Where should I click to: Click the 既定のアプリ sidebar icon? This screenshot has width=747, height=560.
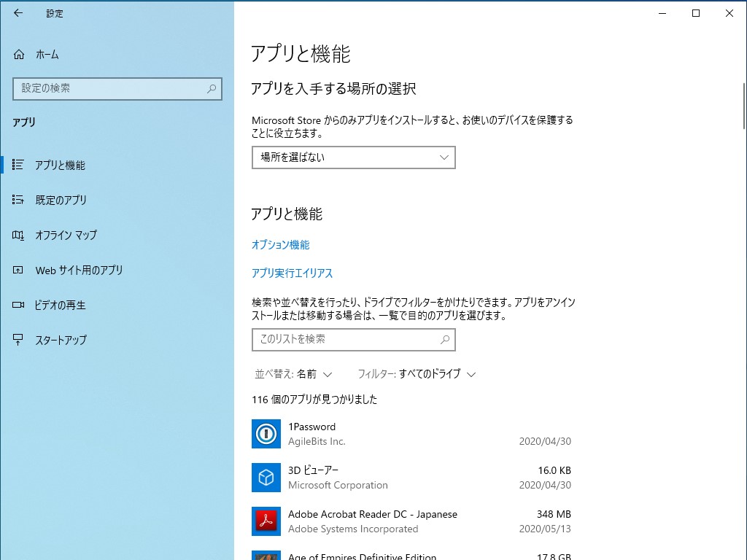[x=18, y=200]
